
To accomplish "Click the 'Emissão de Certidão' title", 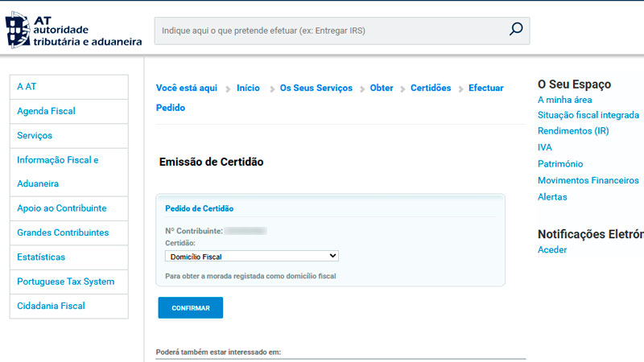I will pyautogui.click(x=211, y=162).
